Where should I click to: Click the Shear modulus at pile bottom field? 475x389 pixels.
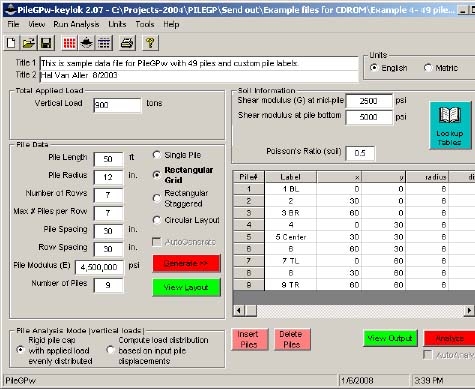(x=369, y=117)
